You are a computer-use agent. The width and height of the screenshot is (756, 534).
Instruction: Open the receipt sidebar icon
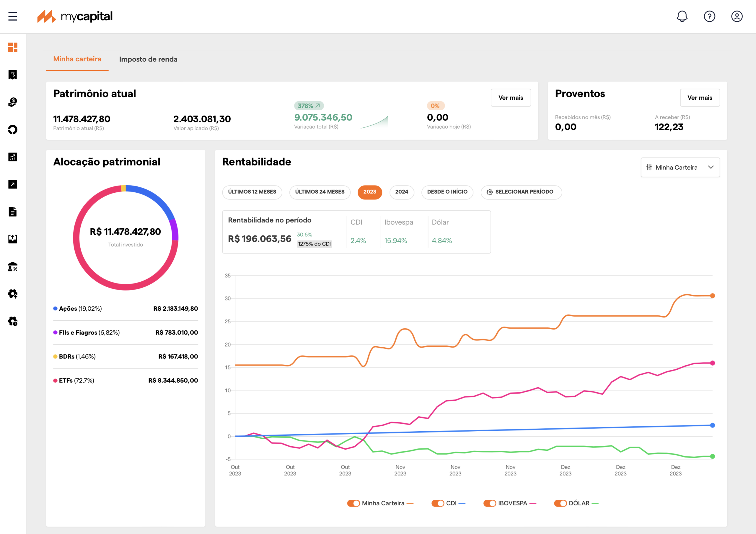click(x=12, y=75)
